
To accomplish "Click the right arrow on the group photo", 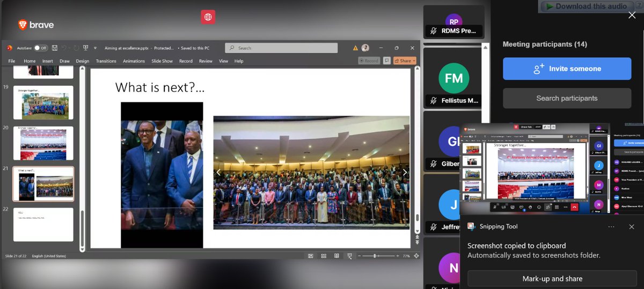I will [405, 172].
